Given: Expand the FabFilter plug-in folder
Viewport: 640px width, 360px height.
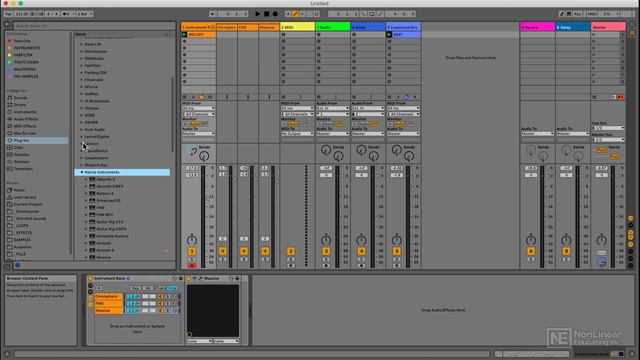Looking at the screenshot, I should click(82, 66).
